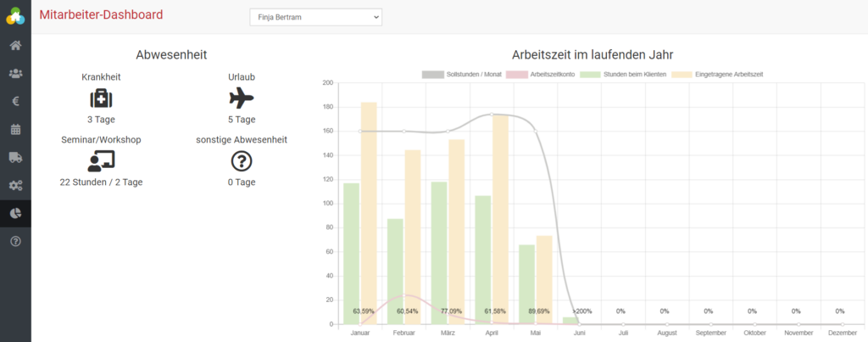Click the Mitarbeiter-Dashboard heading

[101, 14]
